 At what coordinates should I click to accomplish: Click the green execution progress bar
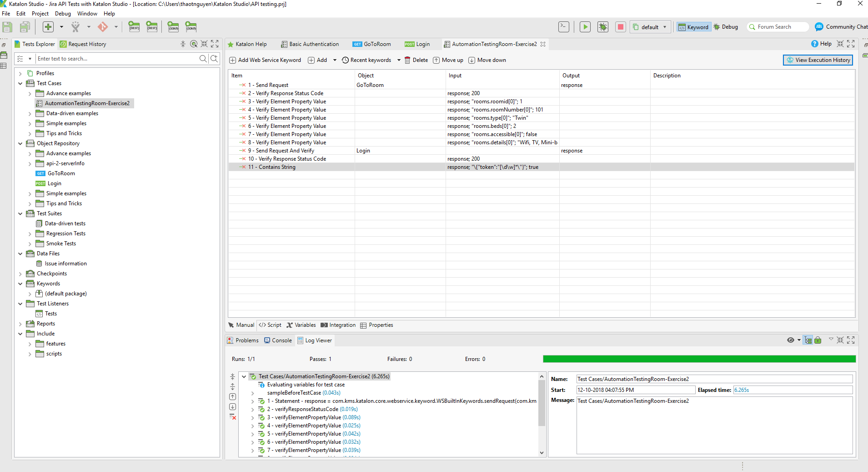pos(699,359)
